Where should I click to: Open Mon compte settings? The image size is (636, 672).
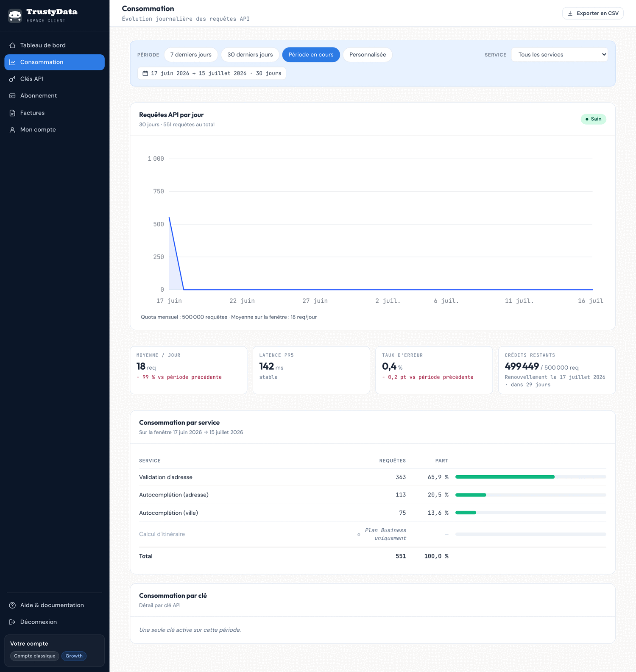coord(54,130)
